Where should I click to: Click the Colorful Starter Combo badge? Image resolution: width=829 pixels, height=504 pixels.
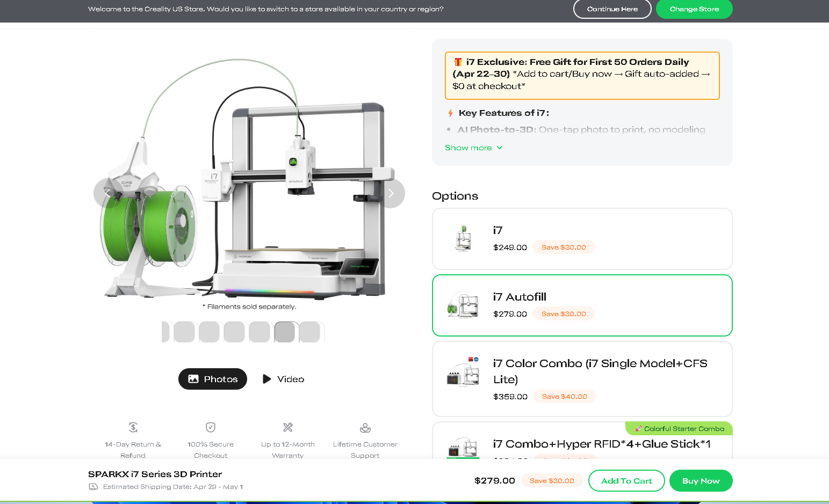679,429
